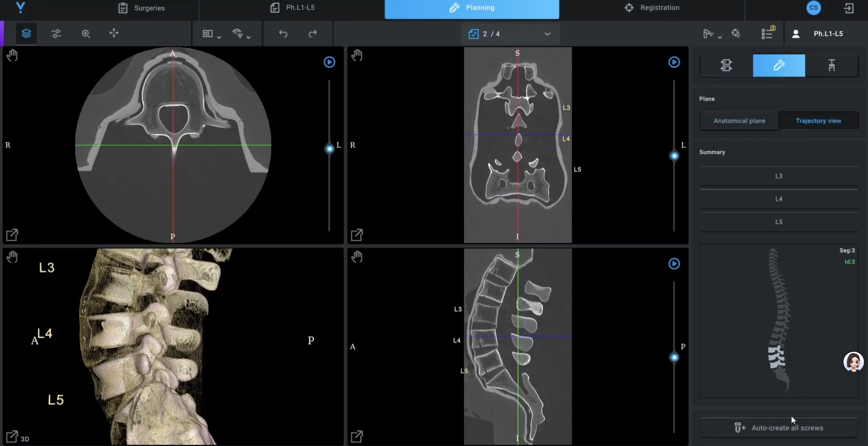Switch to Anatomical plane option
Image resolution: width=868 pixels, height=446 pixels.
(x=739, y=121)
